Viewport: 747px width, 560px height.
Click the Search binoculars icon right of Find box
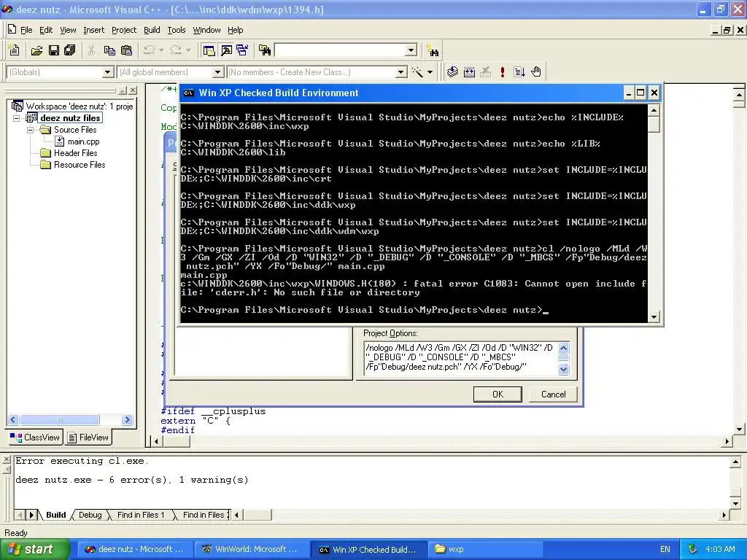coord(433,50)
